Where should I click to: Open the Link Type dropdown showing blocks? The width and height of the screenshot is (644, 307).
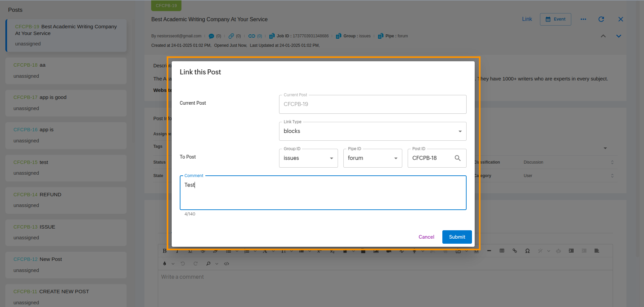[x=373, y=131]
